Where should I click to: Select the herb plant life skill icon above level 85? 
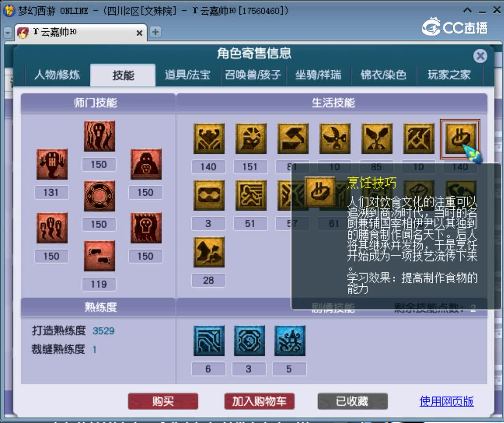(x=377, y=138)
